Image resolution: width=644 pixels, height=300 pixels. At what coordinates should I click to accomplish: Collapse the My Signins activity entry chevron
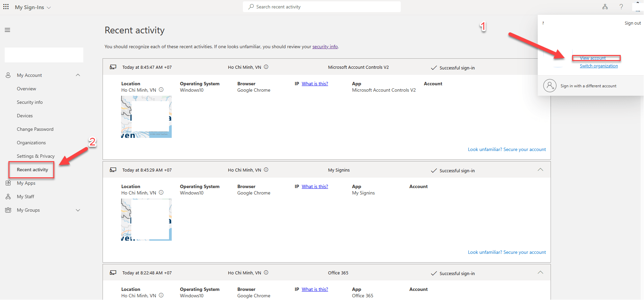[540, 170]
